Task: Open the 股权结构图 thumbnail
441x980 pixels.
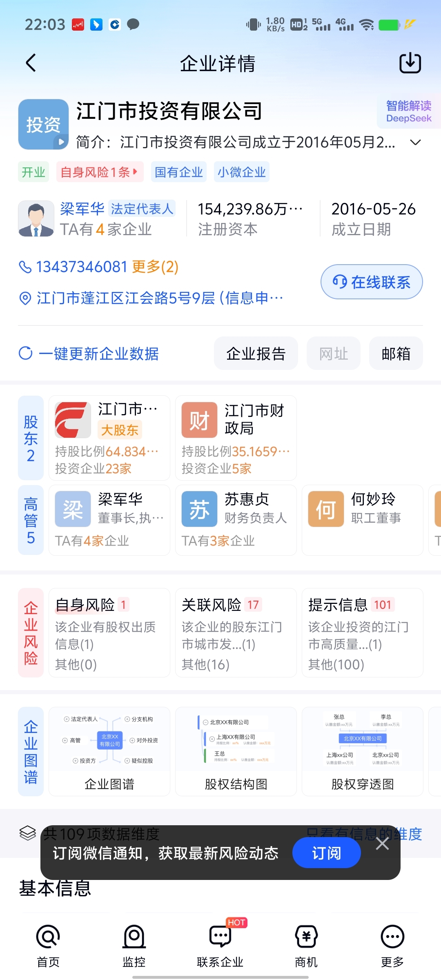Action: coord(236,751)
